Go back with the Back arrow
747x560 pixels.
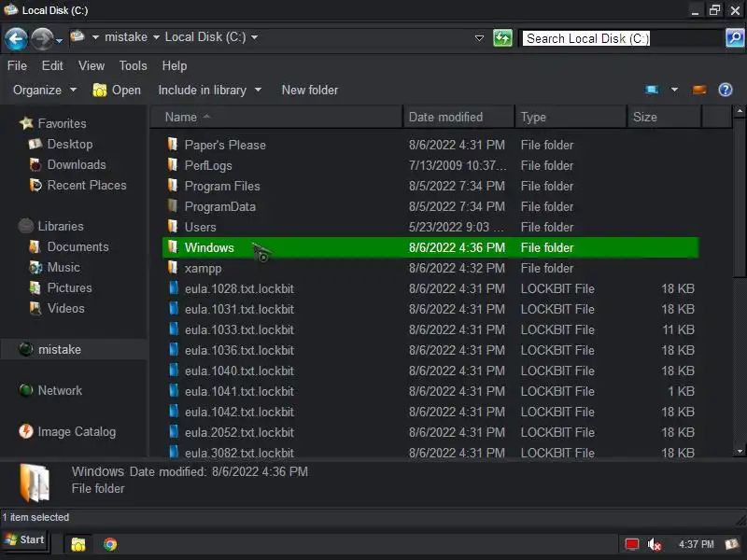tap(16, 38)
